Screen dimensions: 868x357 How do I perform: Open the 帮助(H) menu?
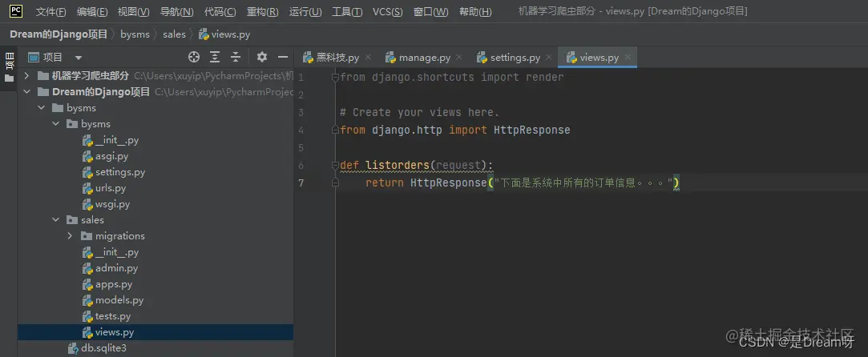(475, 11)
